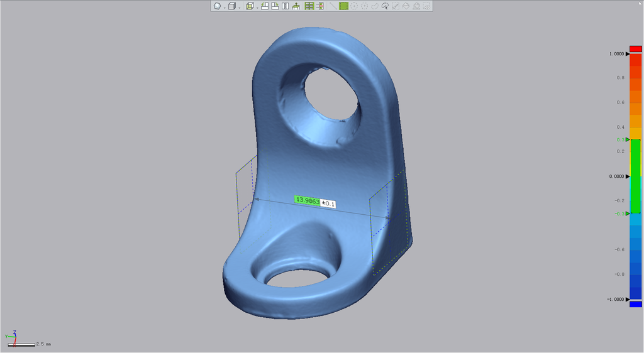Open the cube view dropdown arrow
This screenshot has height=353, width=644.
pos(239,8)
